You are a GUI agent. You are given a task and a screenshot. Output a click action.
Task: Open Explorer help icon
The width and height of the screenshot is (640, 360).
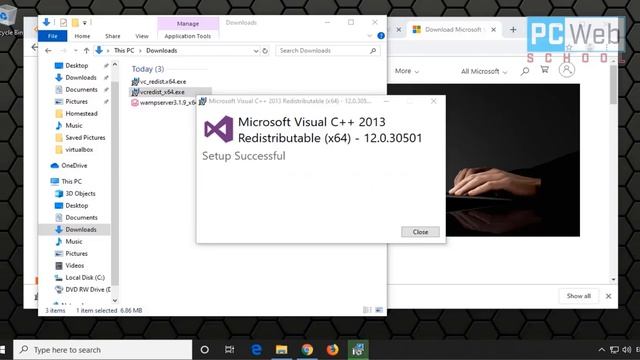click(381, 36)
